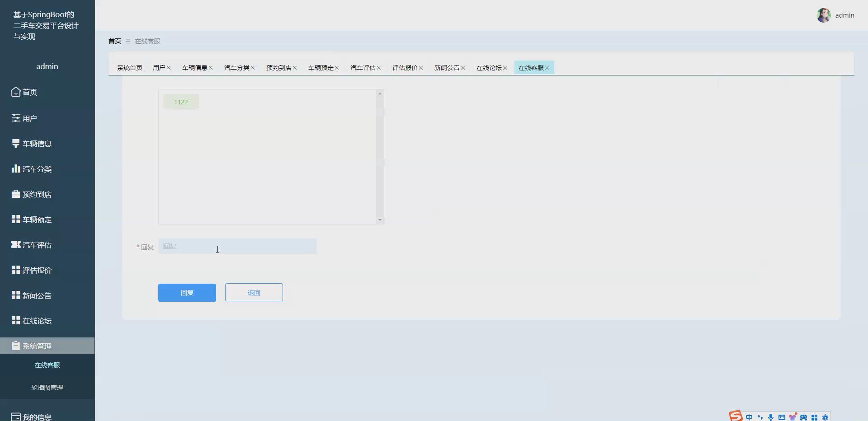The height and width of the screenshot is (421, 868).
Task: Toggle the punctuation mode icon in IME bar
Action: point(760,417)
